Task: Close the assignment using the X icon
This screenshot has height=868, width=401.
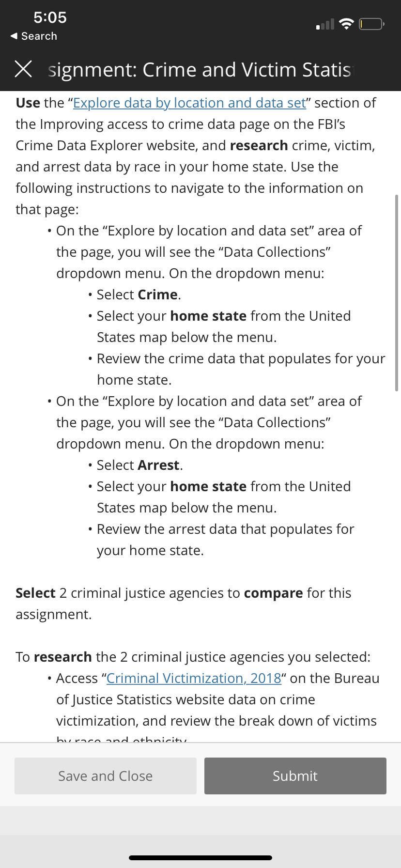Action: 23,69
